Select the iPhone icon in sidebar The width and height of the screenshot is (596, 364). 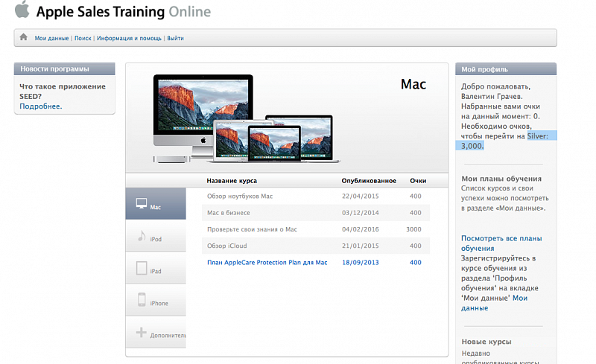point(142,300)
